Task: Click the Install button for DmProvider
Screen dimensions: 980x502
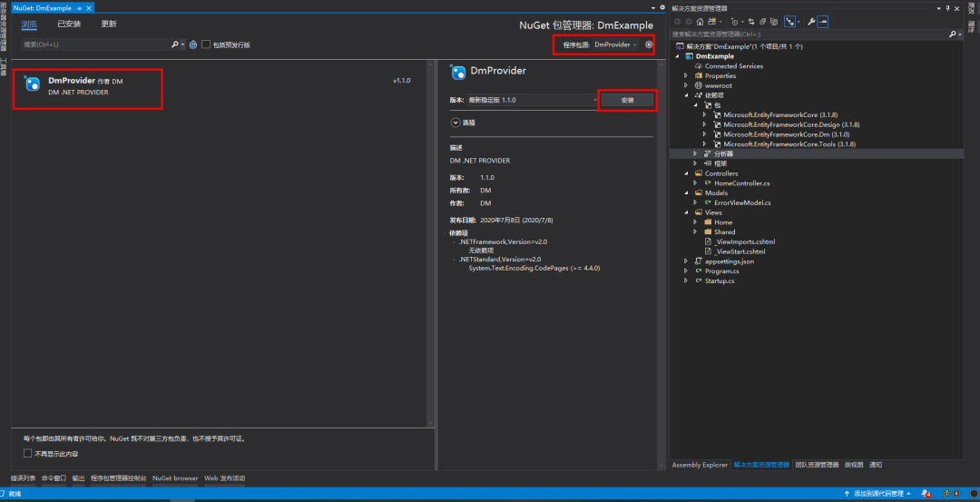Action: coord(627,100)
